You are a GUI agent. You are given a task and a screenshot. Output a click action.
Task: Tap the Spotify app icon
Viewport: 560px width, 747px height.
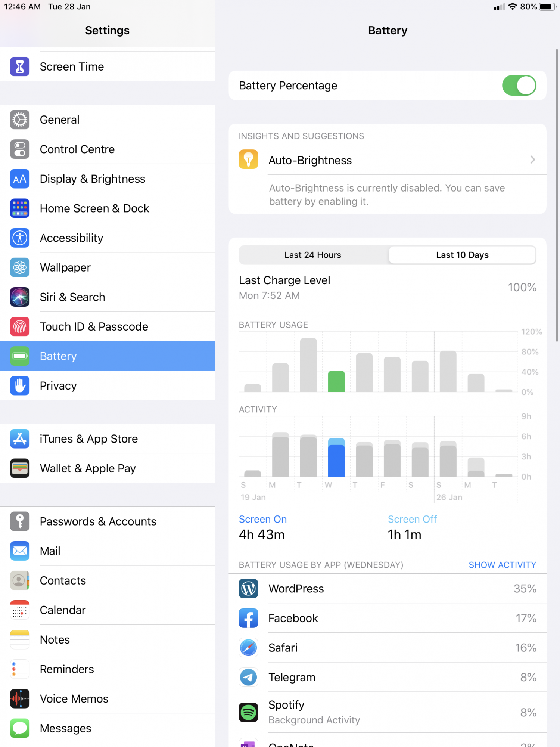pyautogui.click(x=248, y=712)
